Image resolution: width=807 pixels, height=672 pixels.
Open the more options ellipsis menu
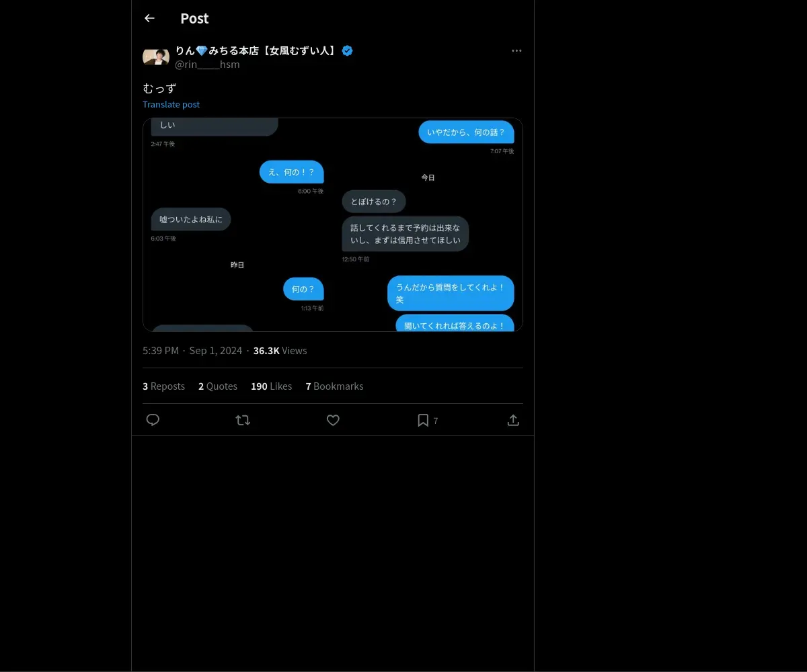point(516,51)
